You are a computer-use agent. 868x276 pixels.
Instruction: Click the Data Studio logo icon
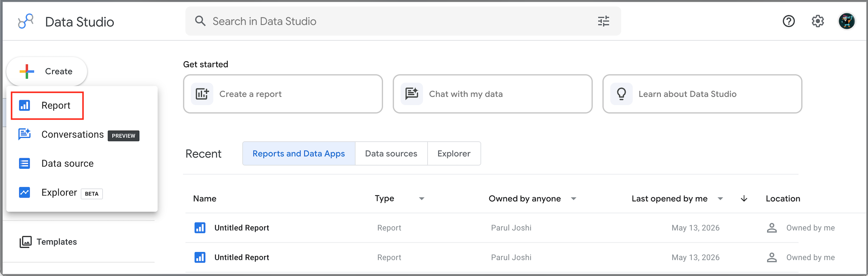tap(26, 21)
